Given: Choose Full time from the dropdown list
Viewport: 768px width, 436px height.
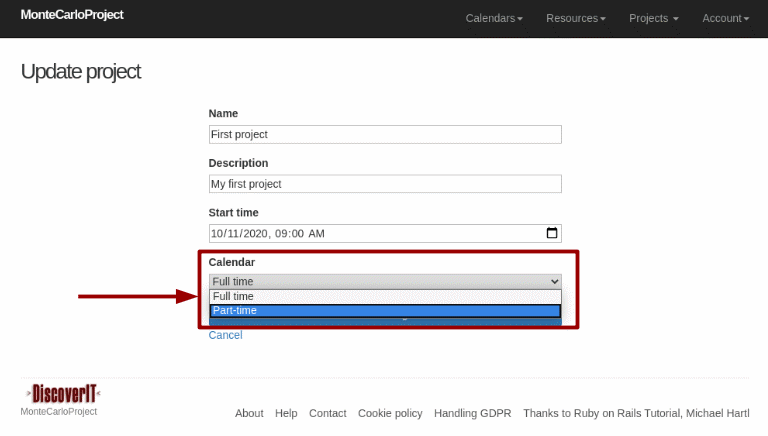Looking at the screenshot, I should click(x=385, y=296).
